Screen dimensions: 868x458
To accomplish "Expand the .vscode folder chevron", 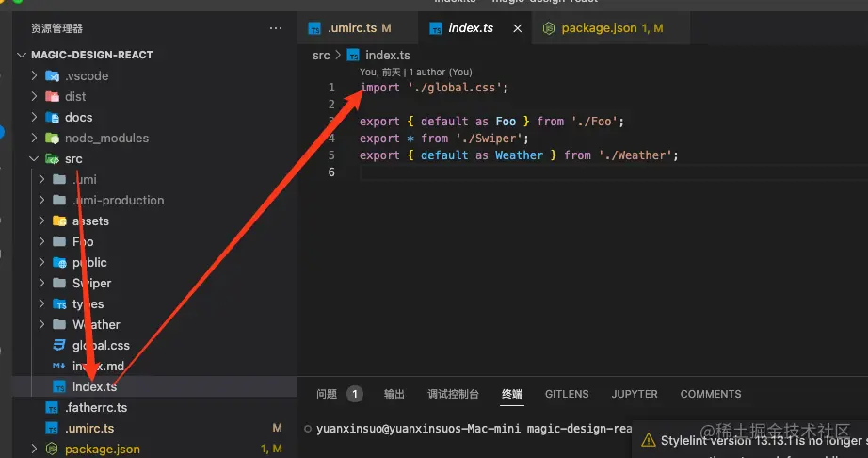I will tap(34, 75).
